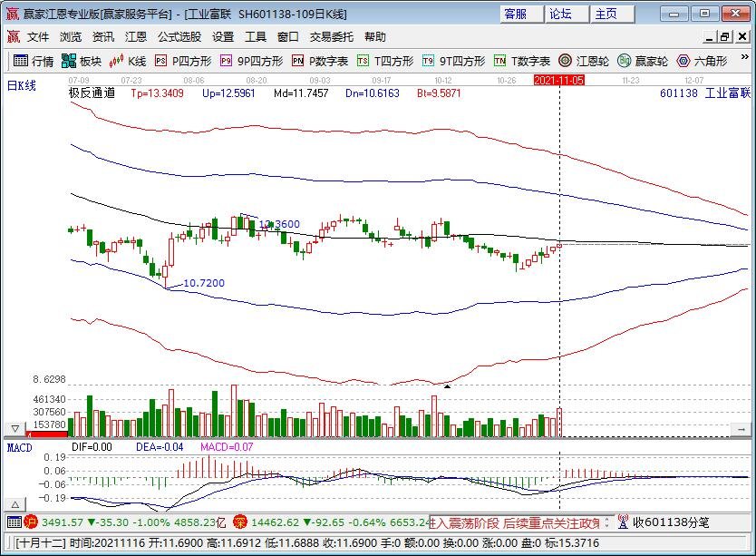
Task: Open the 赢家轮 wheel tool
Action: (643, 61)
